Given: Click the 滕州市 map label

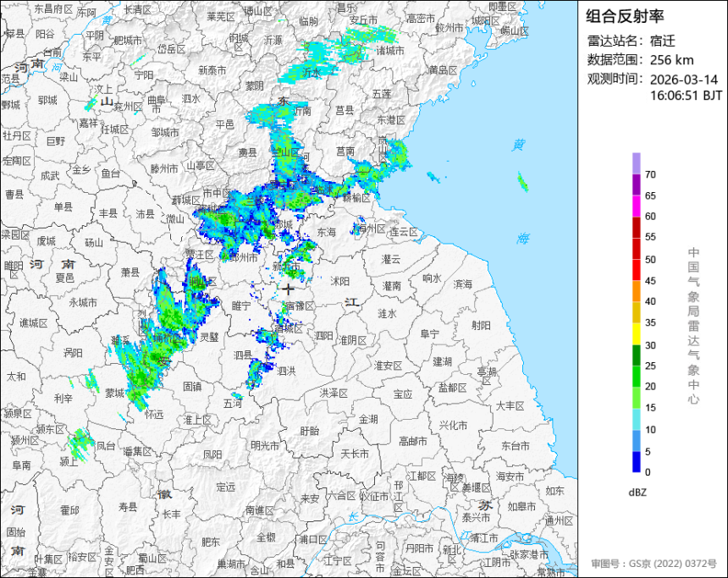Looking at the screenshot, I should click(x=164, y=168).
